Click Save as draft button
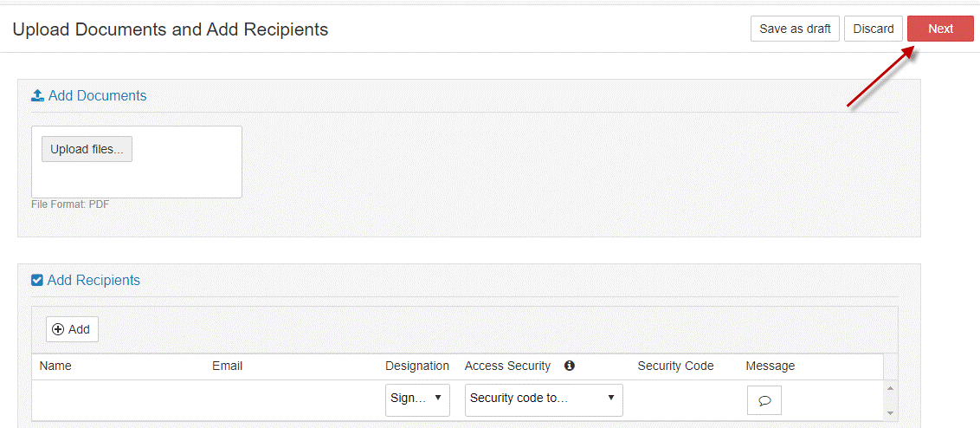Viewport: 980px width, 428px height. click(795, 29)
